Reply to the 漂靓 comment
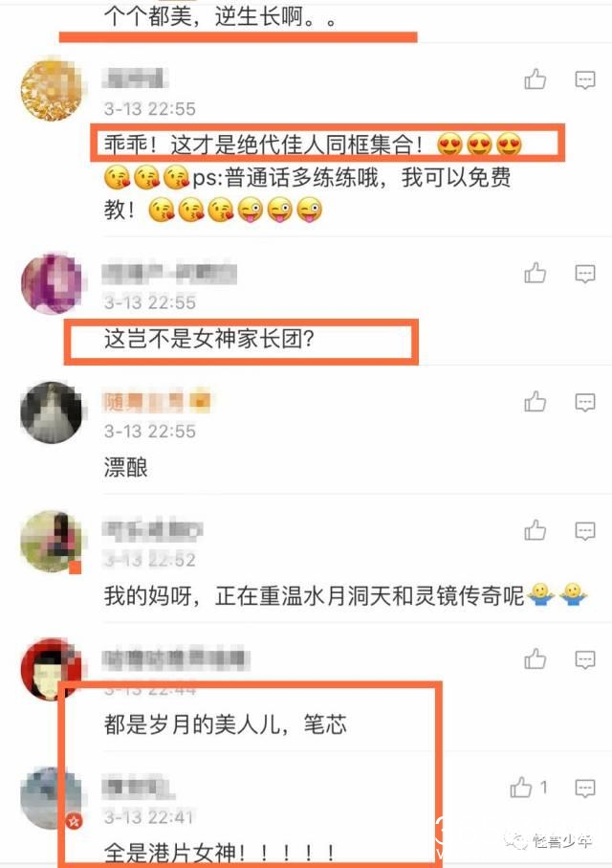612x868 pixels. point(585,403)
